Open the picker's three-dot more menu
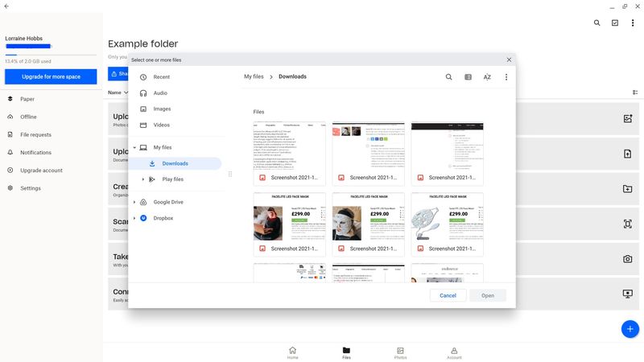The height and width of the screenshot is (362, 644). [x=506, y=76]
